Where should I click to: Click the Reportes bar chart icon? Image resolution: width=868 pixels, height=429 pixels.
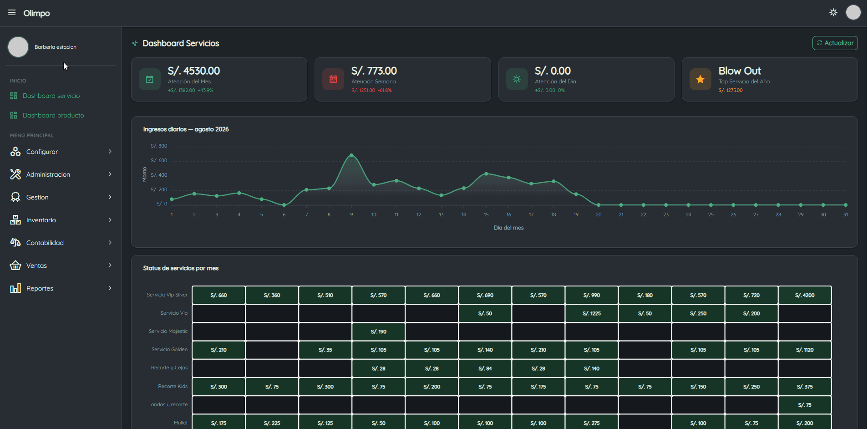click(15, 288)
